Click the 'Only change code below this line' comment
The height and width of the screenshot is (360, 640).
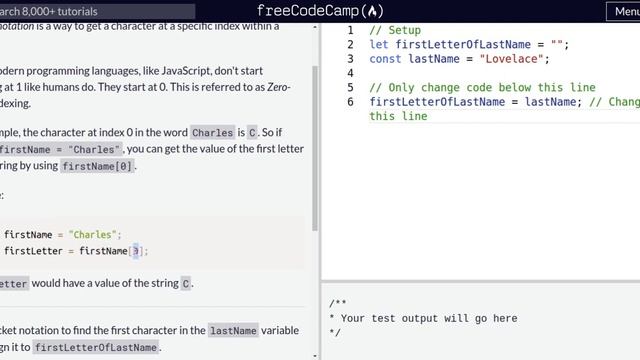coord(482,87)
